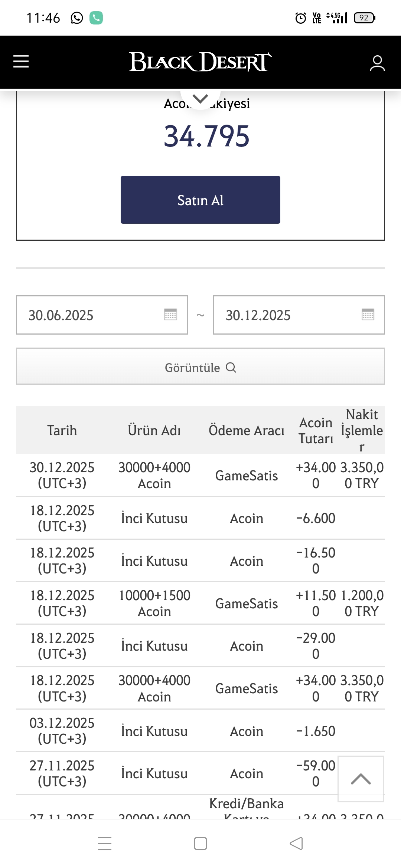Open the start date calendar icon
The width and height of the screenshot is (401, 868).
point(170,315)
